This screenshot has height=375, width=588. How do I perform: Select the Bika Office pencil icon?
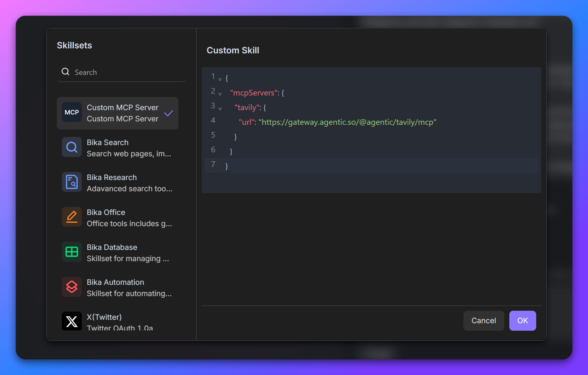tap(71, 217)
